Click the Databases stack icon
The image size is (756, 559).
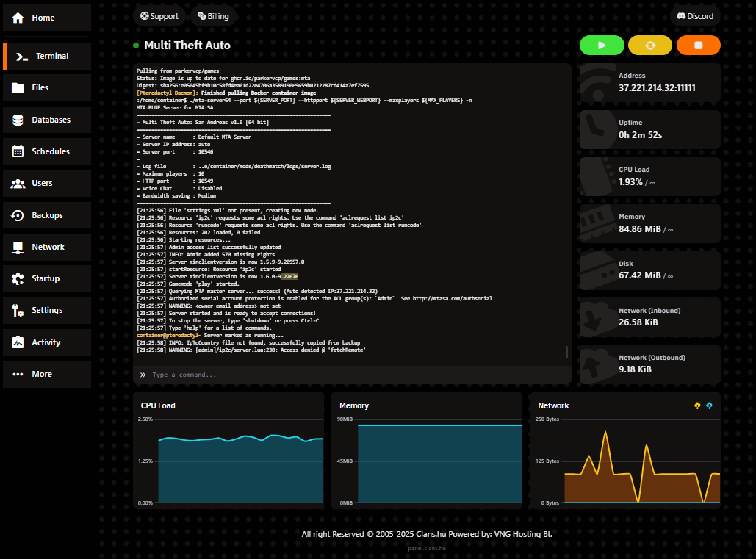click(18, 120)
